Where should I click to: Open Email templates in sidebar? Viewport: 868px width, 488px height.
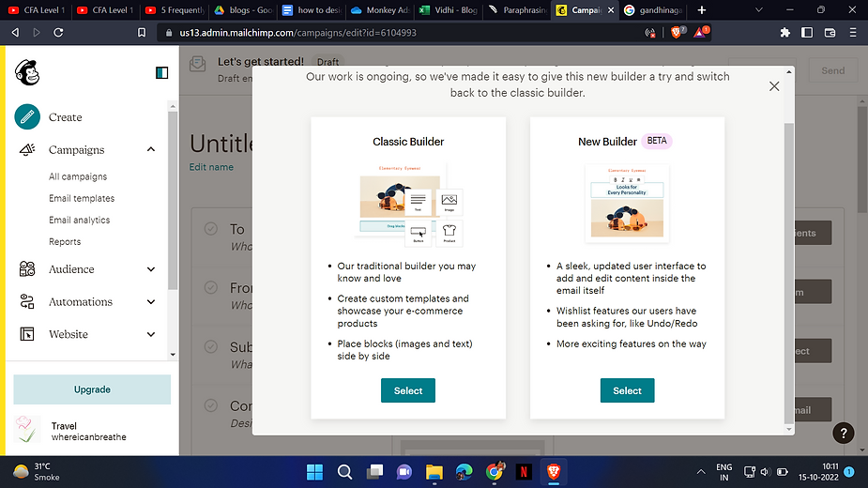click(x=82, y=198)
